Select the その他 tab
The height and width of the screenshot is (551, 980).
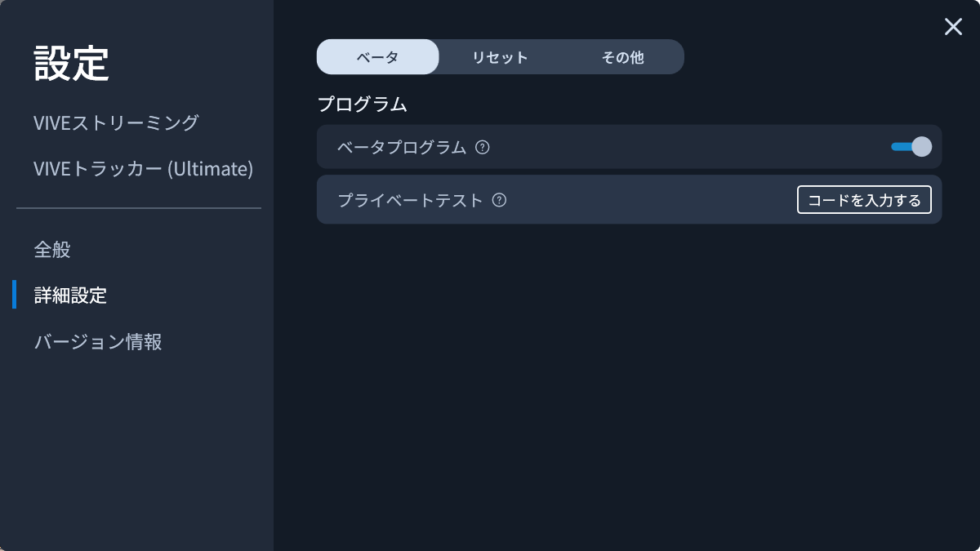pos(622,57)
